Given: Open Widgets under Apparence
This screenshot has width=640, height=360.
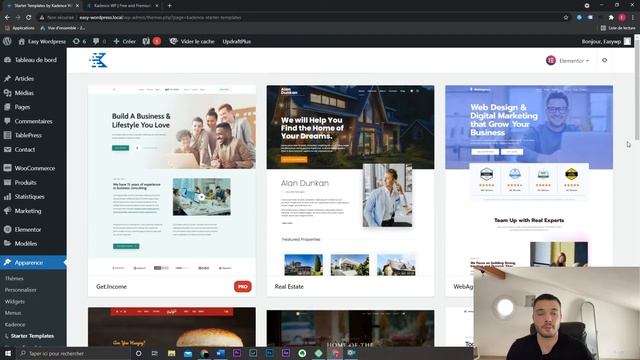Looking at the screenshot, I should point(15,302).
